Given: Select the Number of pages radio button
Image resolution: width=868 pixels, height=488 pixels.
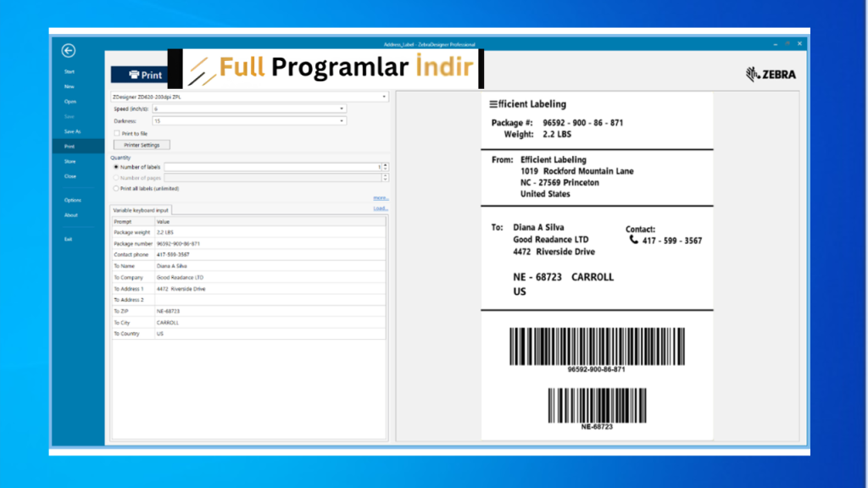Looking at the screenshot, I should 116,178.
